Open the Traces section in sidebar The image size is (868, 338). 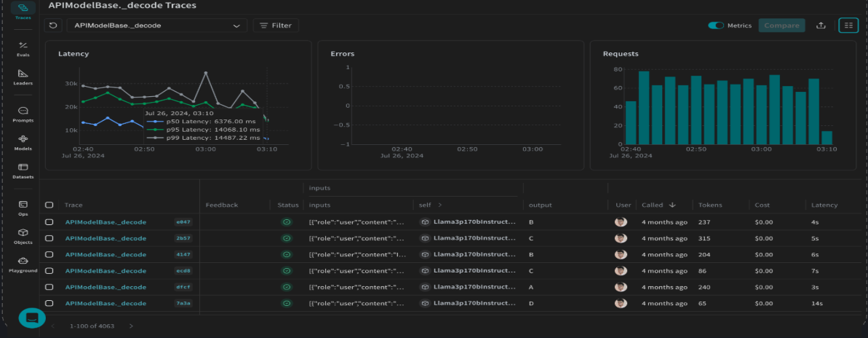click(x=23, y=12)
